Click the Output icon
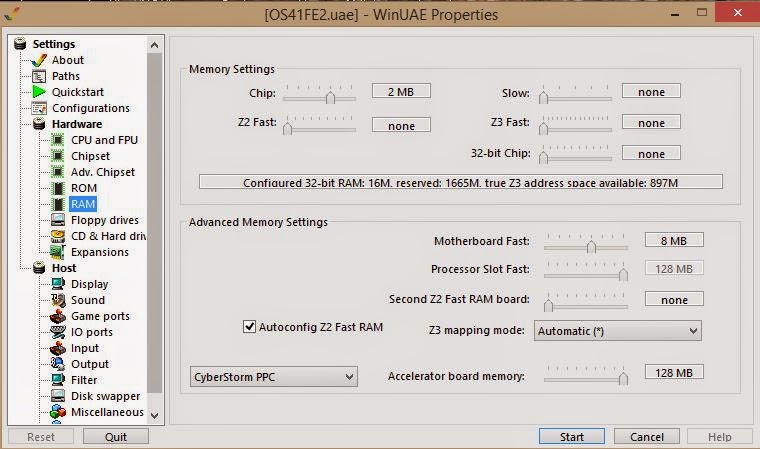Viewport: 760px width, 449px height. pyautogui.click(x=58, y=364)
